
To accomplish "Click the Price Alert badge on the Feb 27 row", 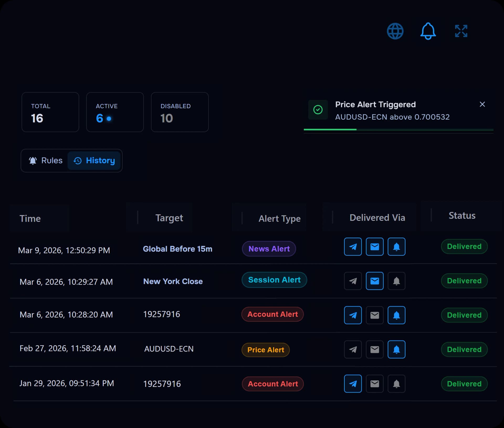I will click(x=265, y=350).
